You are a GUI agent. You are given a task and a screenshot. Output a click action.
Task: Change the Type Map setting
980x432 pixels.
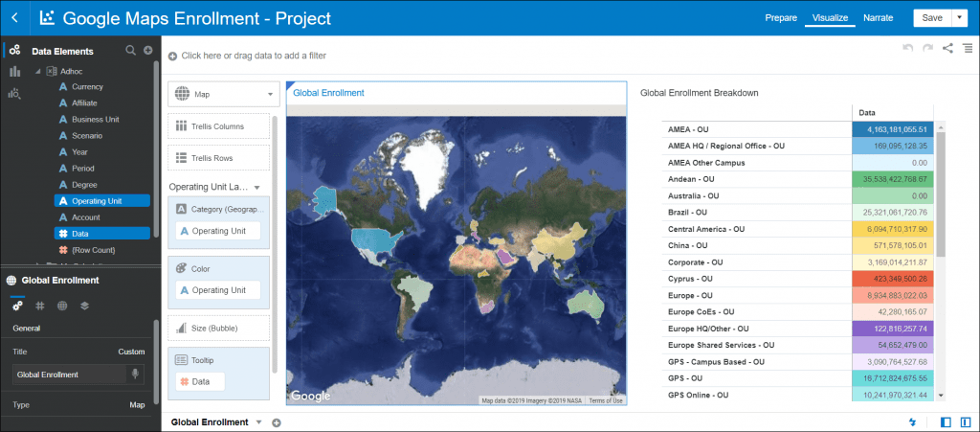pos(137,405)
